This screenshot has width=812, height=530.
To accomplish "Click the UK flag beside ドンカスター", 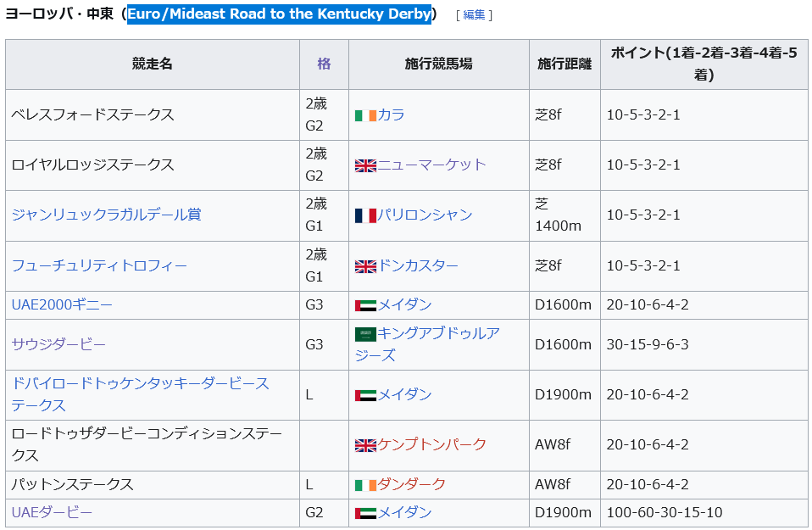I will point(365,266).
